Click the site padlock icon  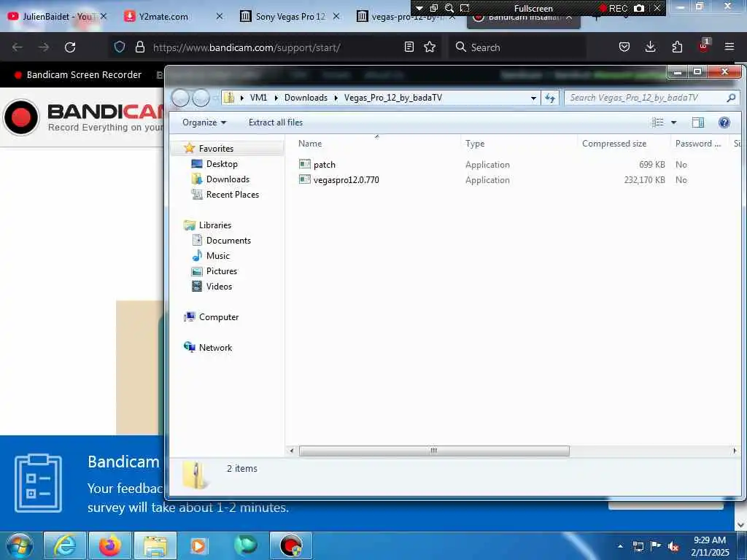point(139,47)
